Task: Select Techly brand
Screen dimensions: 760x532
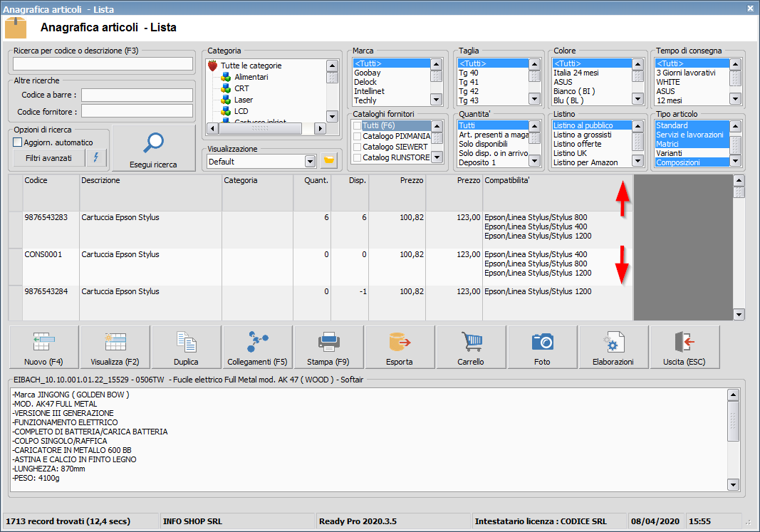Action: pyautogui.click(x=365, y=100)
